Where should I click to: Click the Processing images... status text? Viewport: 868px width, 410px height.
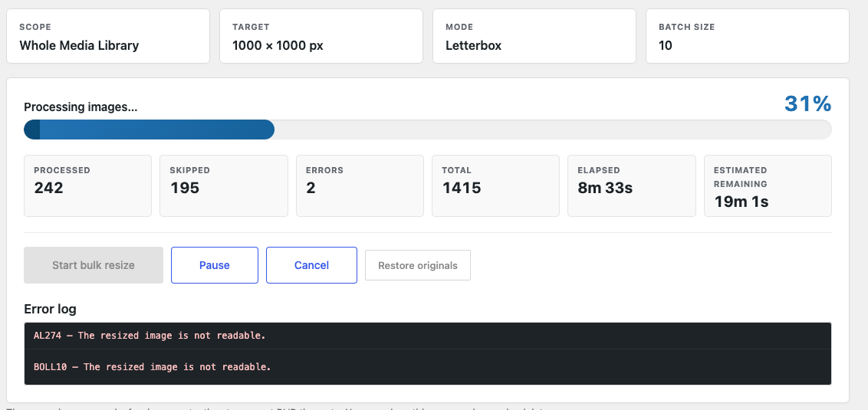tap(81, 107)
